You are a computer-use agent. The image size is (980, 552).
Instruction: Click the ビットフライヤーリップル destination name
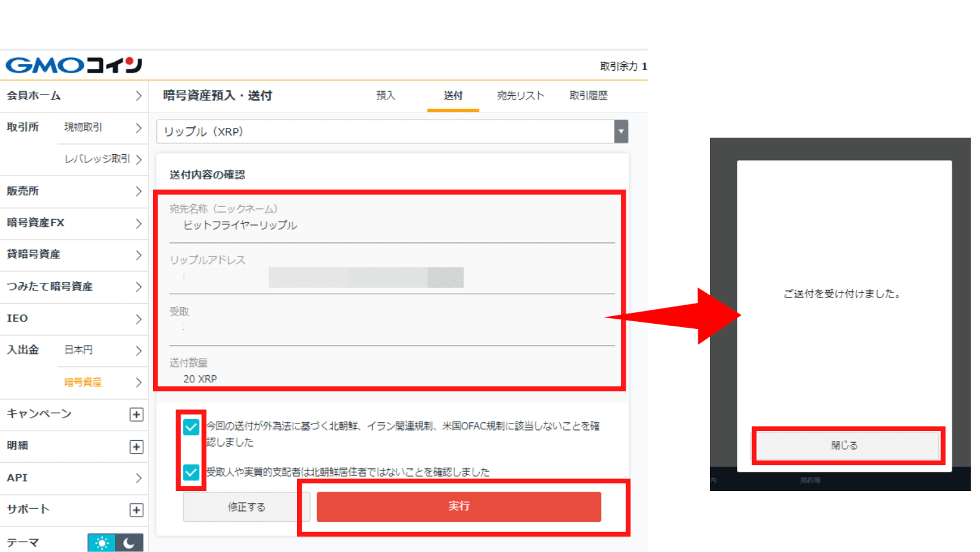[x=240, y=226]
